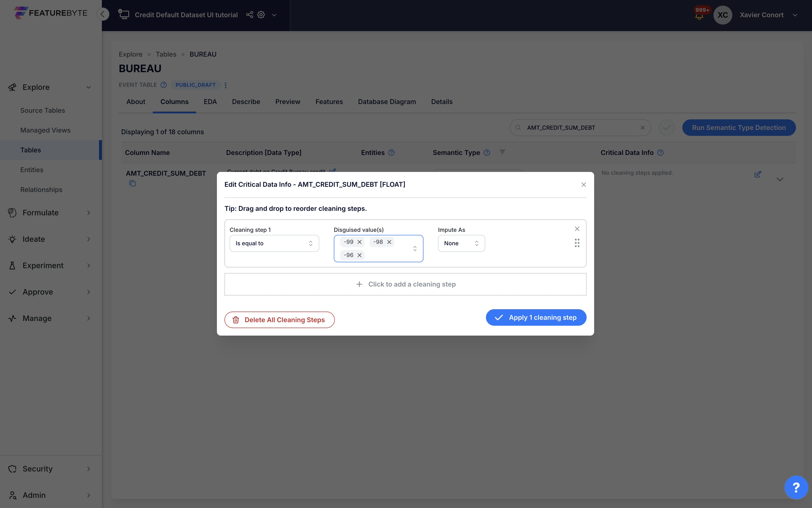Remove the -96 disguised value tag
This screenshot has width=812, height=508.
(359, 255)
